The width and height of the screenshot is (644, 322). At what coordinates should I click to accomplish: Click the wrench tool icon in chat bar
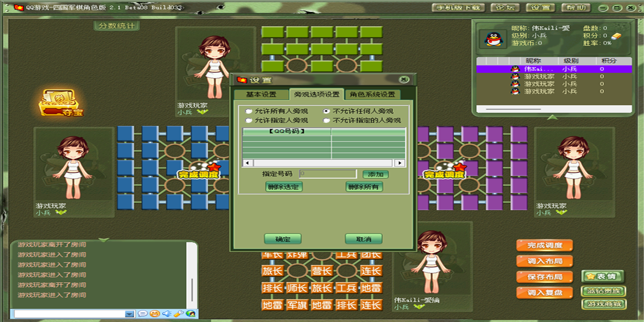coord(179,314)
